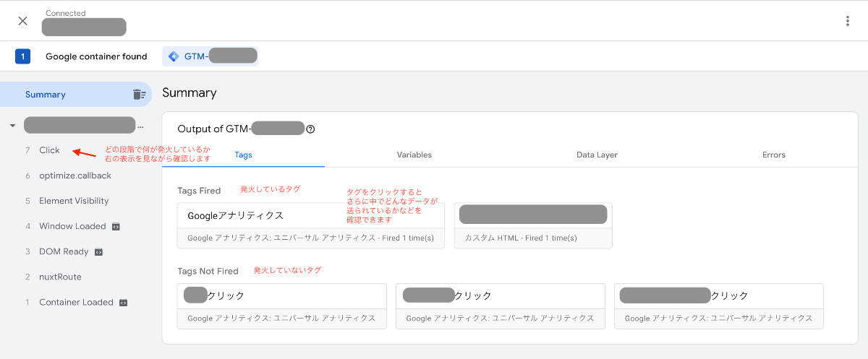
Task: Select the optimize.callback event
Action: click(75, 176)
